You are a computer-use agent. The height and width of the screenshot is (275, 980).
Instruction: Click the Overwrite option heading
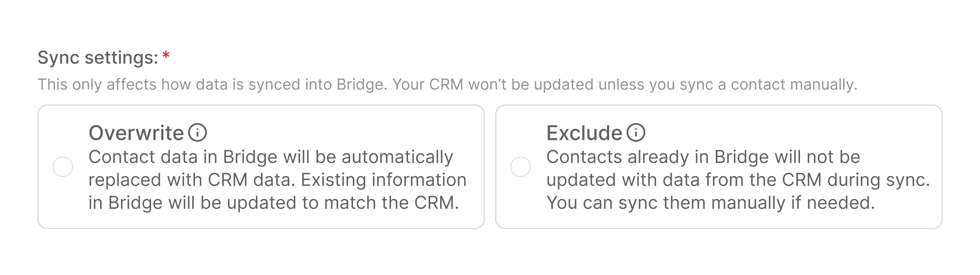tap(136, 133)
